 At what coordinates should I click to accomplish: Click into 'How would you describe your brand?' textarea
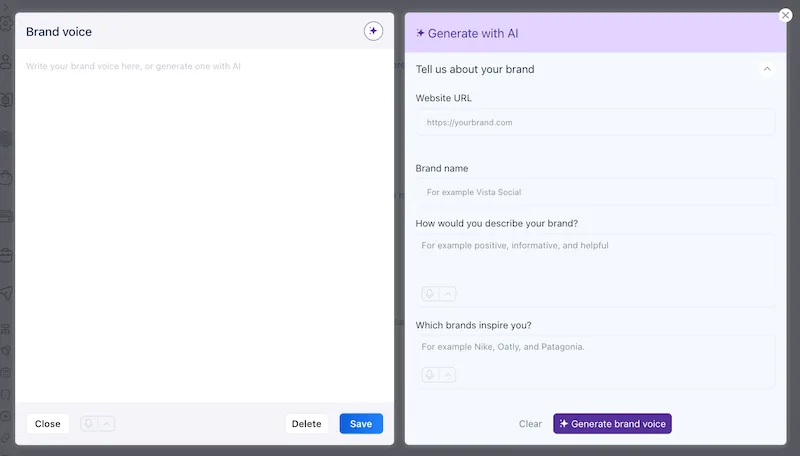pos(595,270)
